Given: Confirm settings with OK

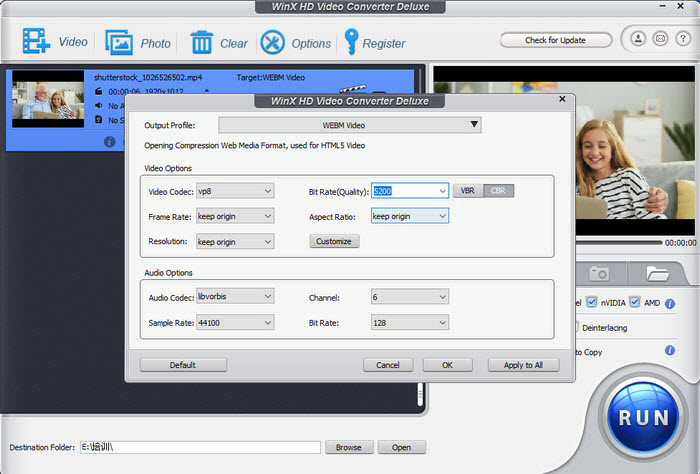Looking at the screenshot, I should click(447, 365).
